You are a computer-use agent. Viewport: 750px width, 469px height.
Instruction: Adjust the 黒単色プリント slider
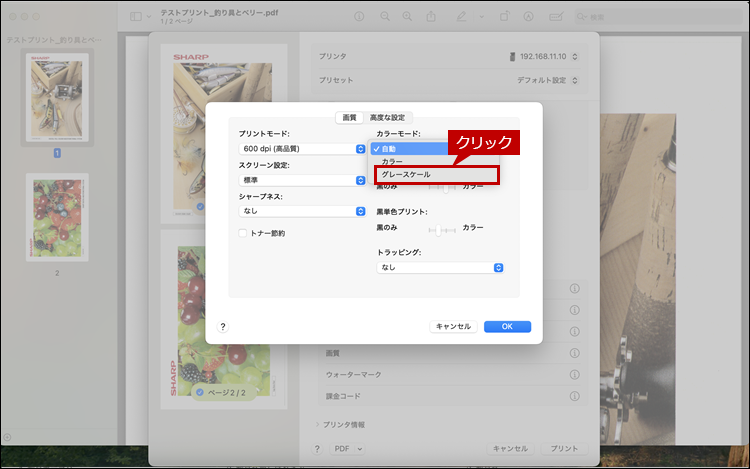(x=437, y=229)
